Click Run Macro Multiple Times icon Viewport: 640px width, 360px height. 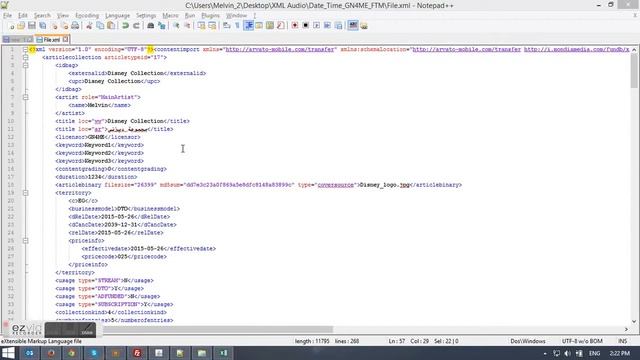(327, 26)
